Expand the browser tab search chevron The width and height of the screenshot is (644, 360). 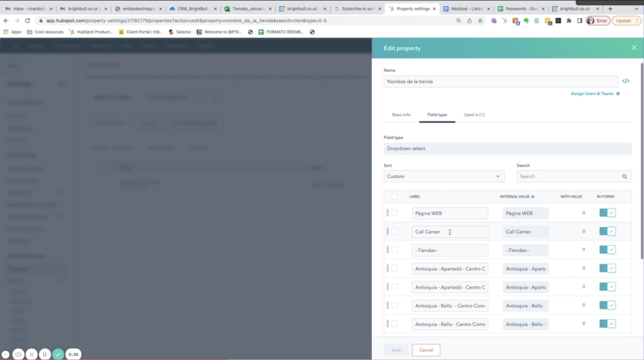[x=636, y=9]
